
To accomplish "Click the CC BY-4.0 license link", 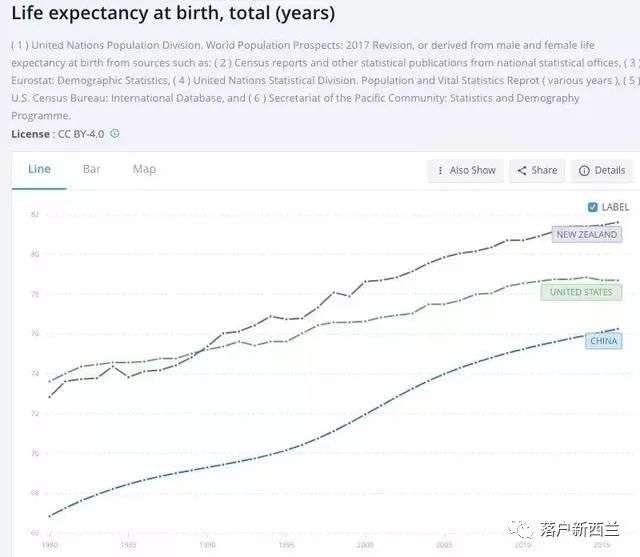I will (x=79, y=134).
